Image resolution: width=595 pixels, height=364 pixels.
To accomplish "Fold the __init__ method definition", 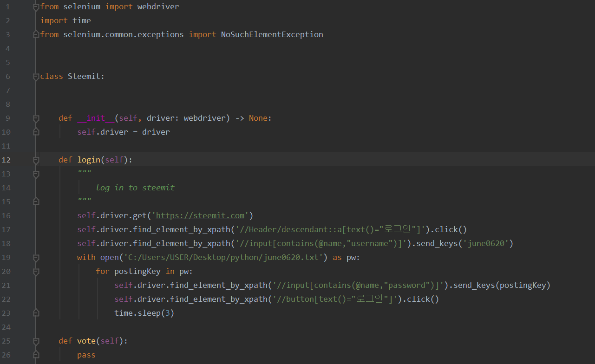I will [36, 118].
